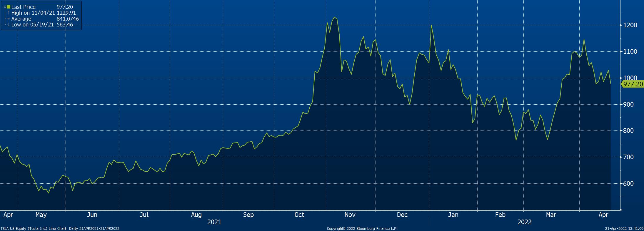The image size is (644, 231).
Task: Click the 1200 y-axis label
Action: tap(630, 25)
